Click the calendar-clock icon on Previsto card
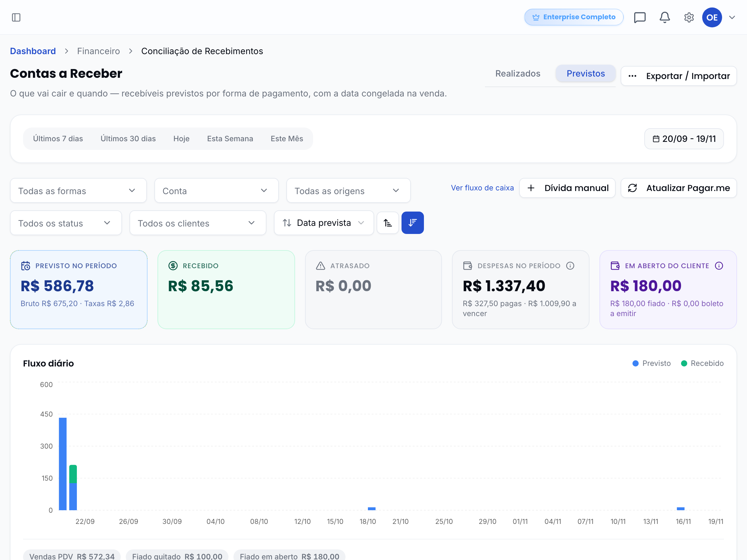This screenshot has width=747, height=560. [26, 266]
